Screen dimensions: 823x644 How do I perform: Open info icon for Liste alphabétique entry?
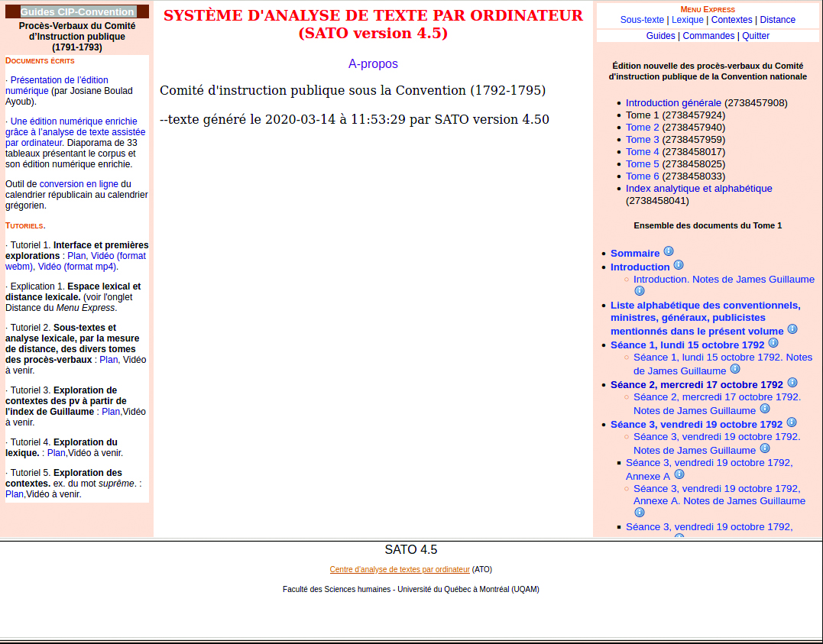coord(792,329)
